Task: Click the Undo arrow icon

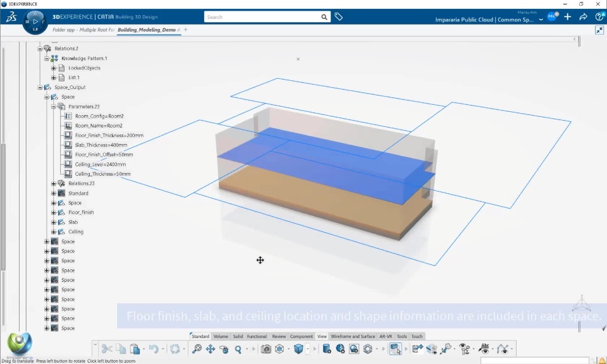Action: coord(154,349)
